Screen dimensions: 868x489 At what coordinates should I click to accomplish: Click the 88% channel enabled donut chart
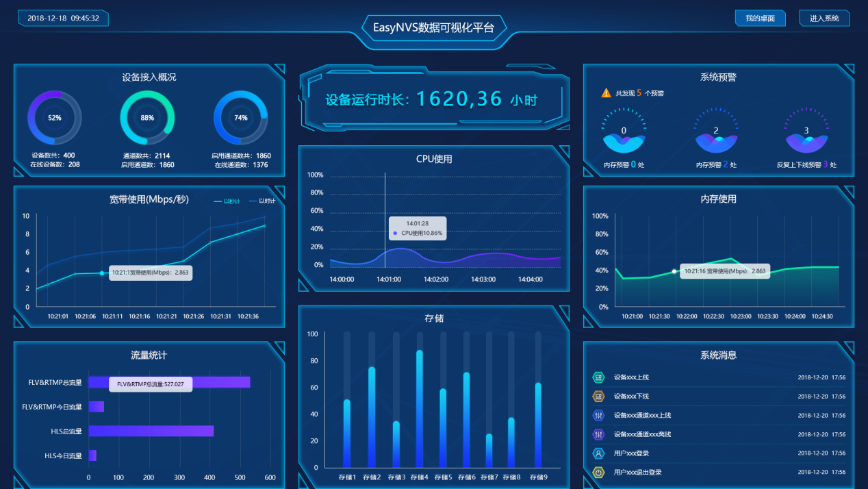click(x=147, y=118)
